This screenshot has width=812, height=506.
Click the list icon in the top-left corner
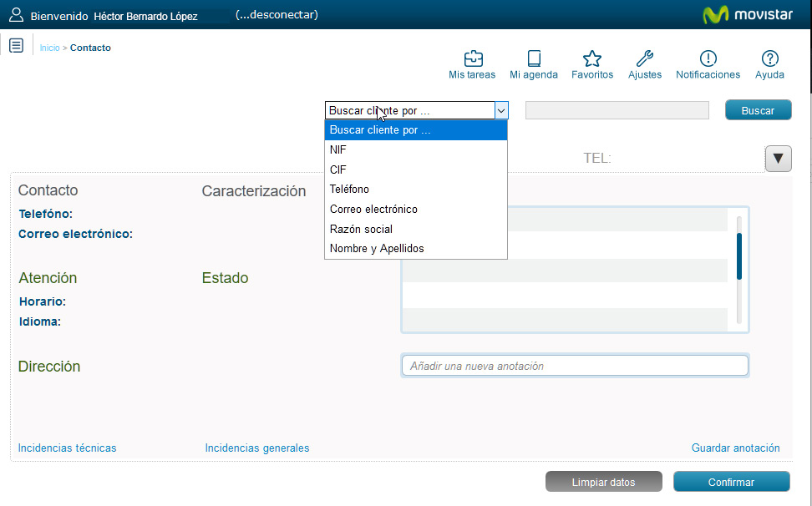pos(15,45)
